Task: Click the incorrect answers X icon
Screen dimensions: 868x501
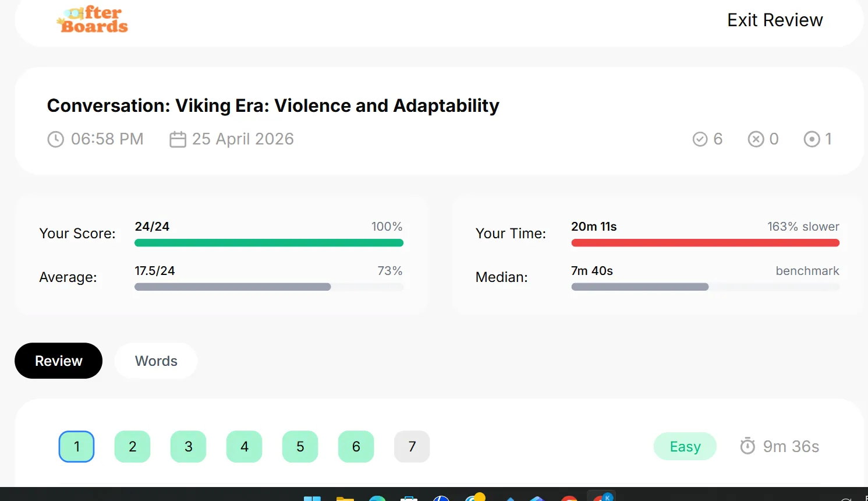Action: coord(756,139)
